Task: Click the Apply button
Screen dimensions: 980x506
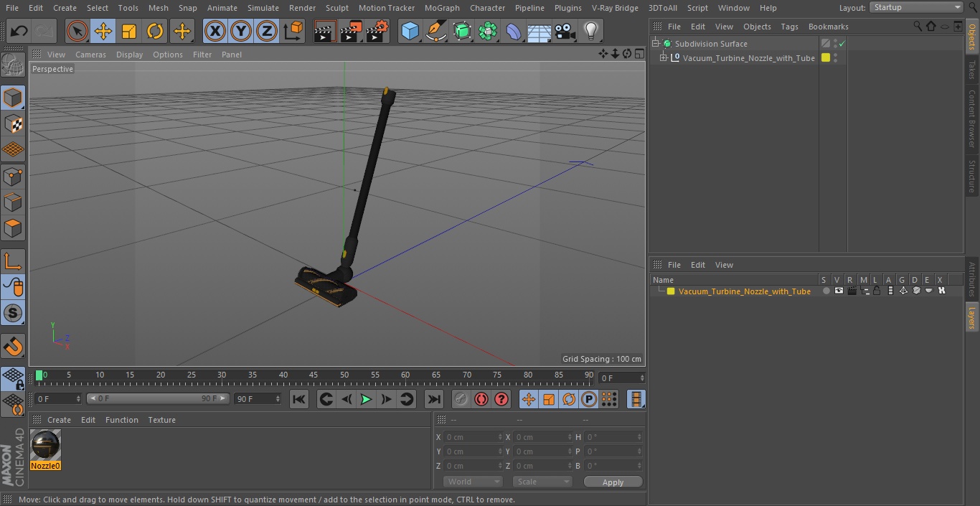Action: [x=613, y=482]
